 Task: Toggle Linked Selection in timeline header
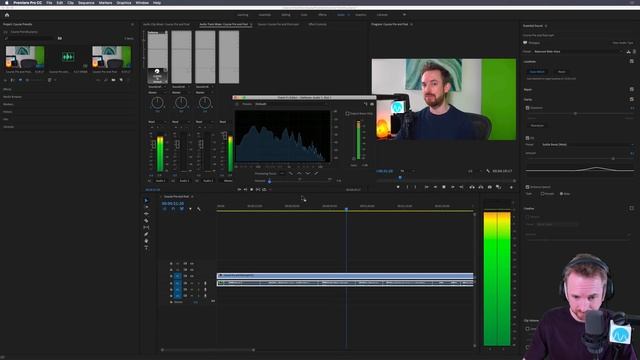pyautogui.click(x=182, y=209)
